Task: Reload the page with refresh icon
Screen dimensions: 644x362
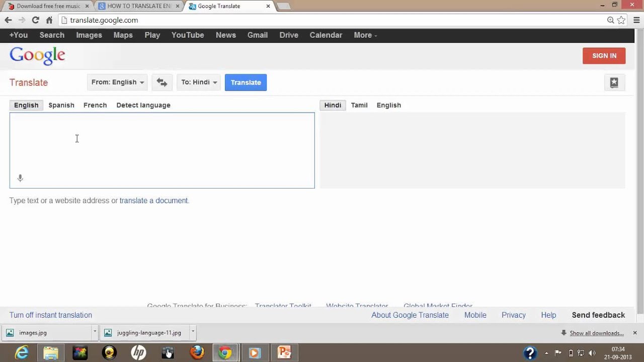Action: tap(35, 20)
